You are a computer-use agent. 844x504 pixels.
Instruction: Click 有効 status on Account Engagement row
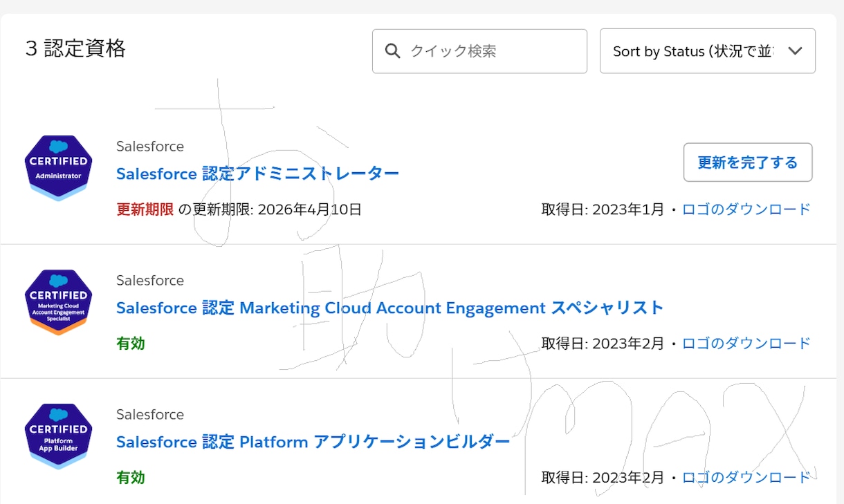[131, 344]
